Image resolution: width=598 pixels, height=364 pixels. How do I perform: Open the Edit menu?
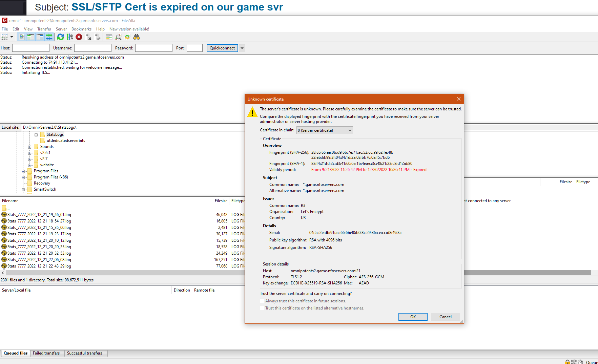(x=16, y=29)
